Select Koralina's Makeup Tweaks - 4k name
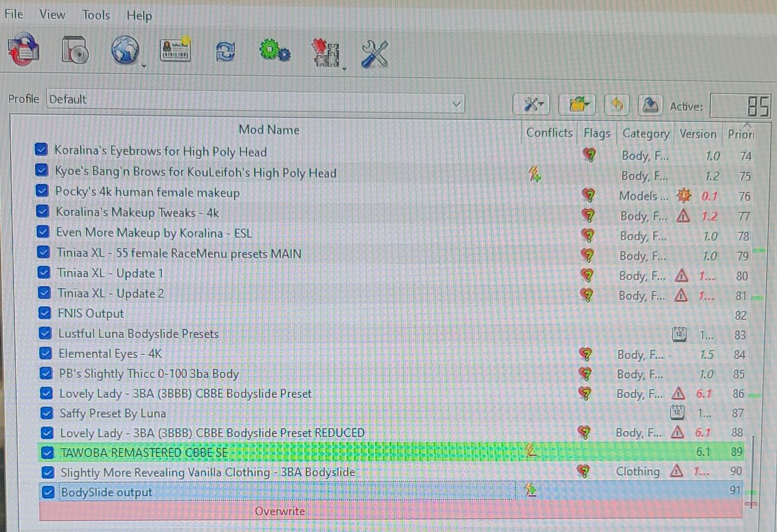 coord(137,212)
